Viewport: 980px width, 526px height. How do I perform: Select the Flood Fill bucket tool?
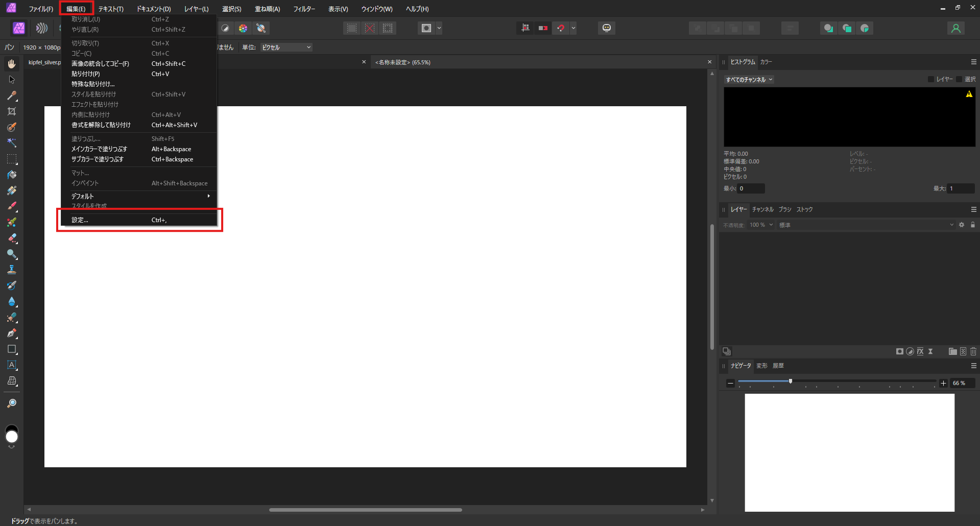(x=12, y=175)
